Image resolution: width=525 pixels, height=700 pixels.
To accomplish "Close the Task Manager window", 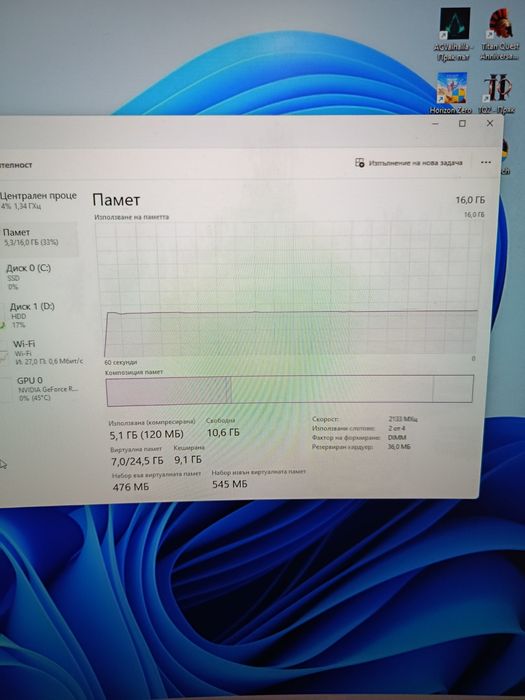I will pyautogui.click(x=490, y=123).
